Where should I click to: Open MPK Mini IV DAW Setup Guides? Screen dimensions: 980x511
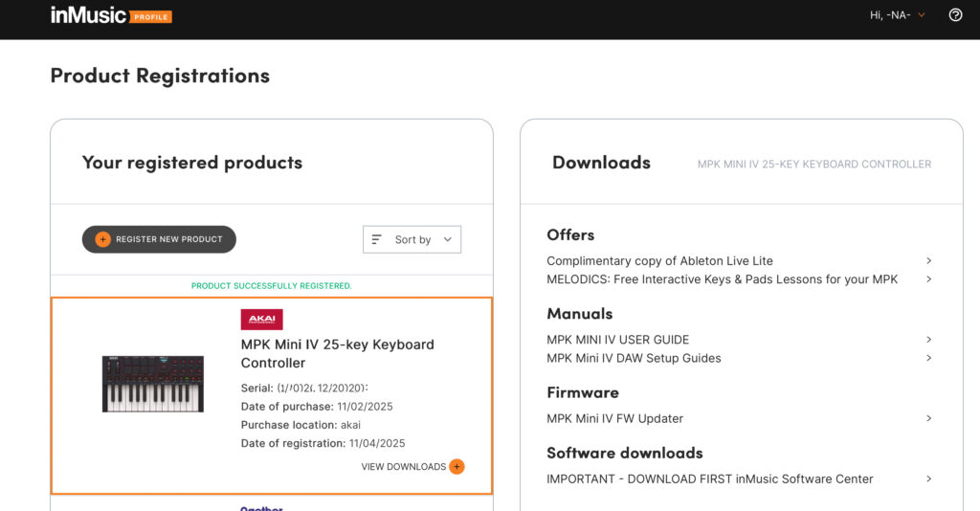634,358
